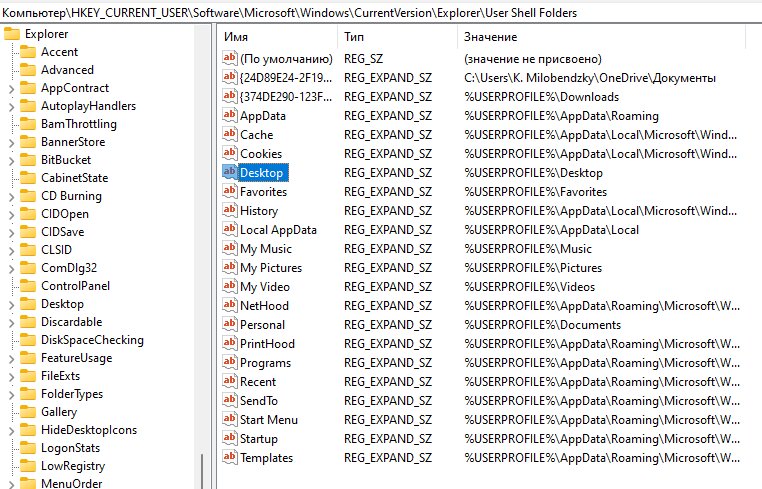This screenshot has height=489, width=762.
Task: Click the string icon beside Programs value
Action: pyautogui.click(x=229, y=361)
